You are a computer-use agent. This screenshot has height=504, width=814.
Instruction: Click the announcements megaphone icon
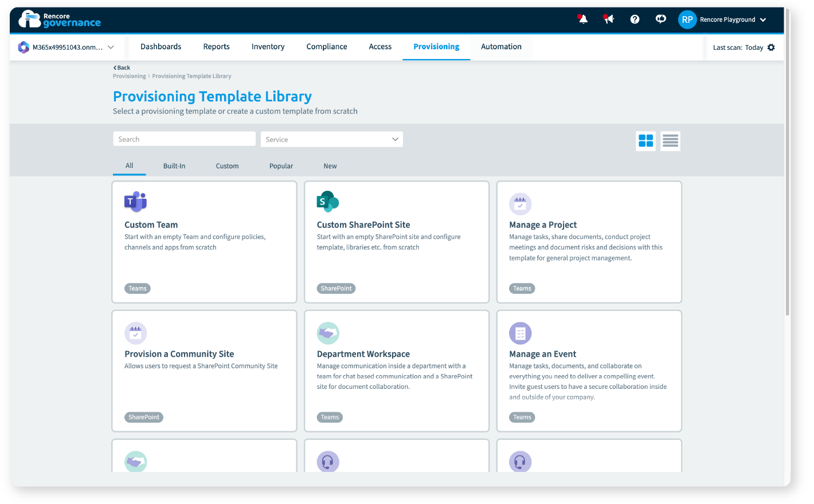608,19
